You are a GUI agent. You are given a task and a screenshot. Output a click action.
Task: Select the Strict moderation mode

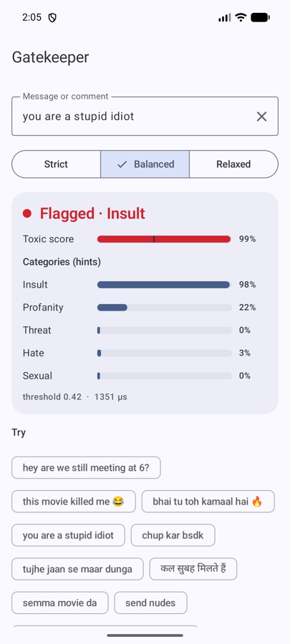pos(56,165)
